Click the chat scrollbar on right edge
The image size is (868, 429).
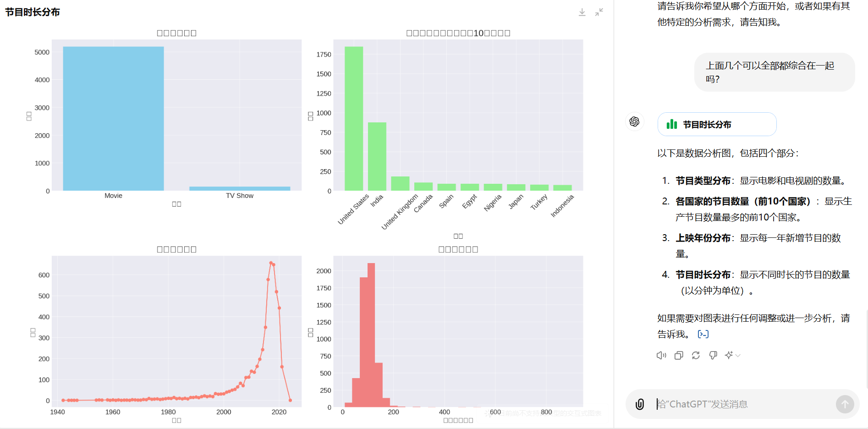tap(866, 348)
